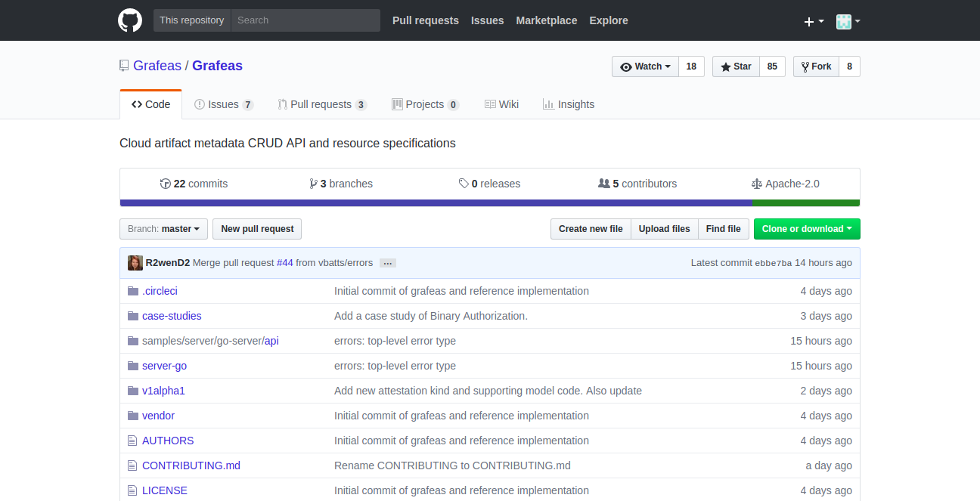Click the folder icon for samples/server/go-server/api
The width and height of the screenshot is (980, 501).
point(133,341)
